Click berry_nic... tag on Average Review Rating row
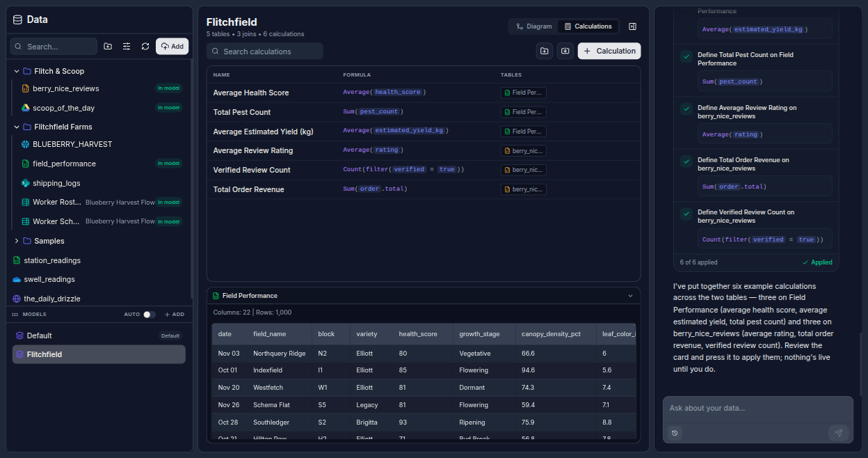This screenshot has width=868, height=458. click(523, 150)
